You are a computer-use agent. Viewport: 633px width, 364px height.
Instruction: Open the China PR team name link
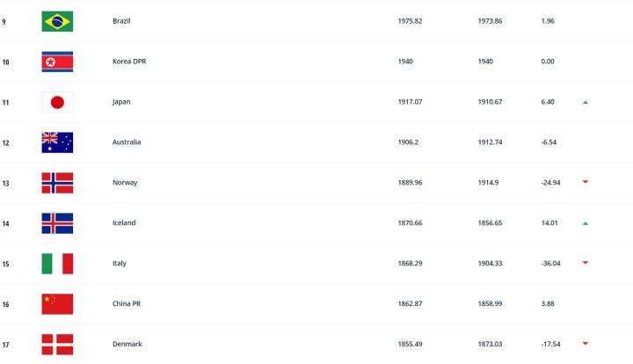[x=127, y=304]
